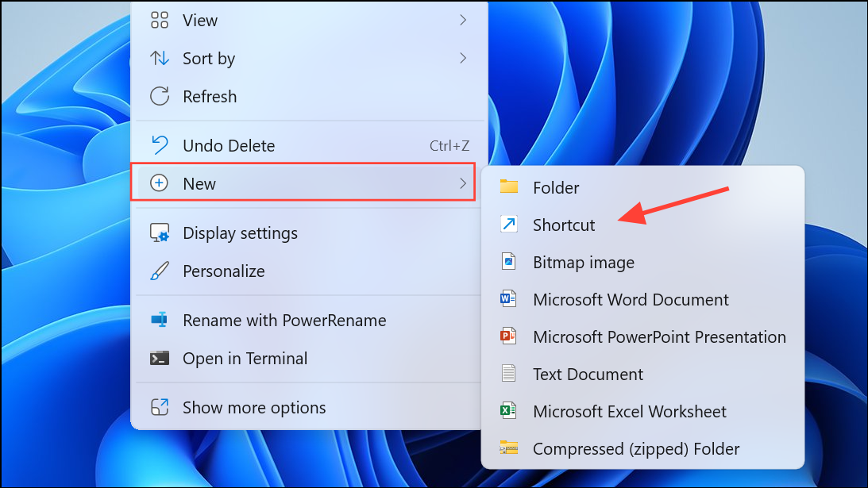Click the Bitmap image icon
868x488 pixels.
(511, 262)
